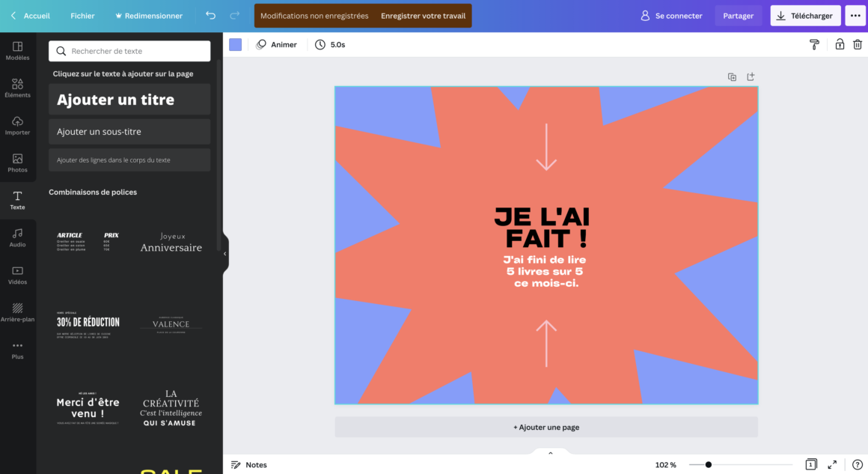Viewport: 868px width, 474px height.
Task: Open the Photos panel
Action: [18, 162]
